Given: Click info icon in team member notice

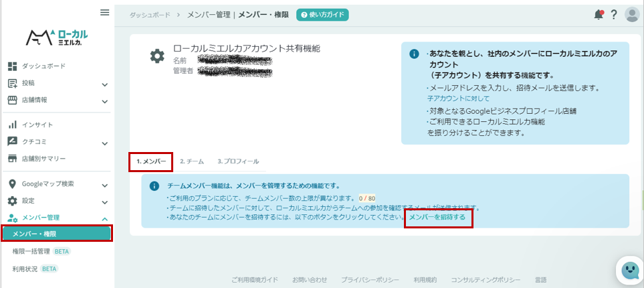Looking at the screenshot, I should click(154, 186).
